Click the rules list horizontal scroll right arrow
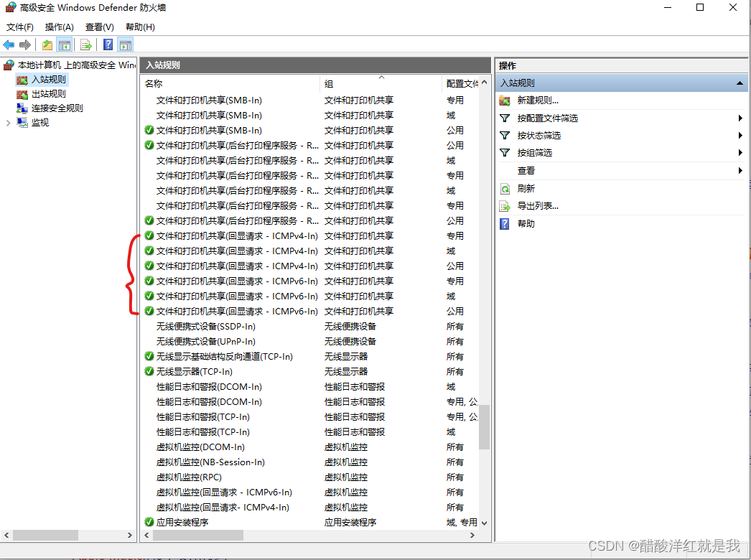The width and height of the screenshot is (751, 560). coord(472,535)
